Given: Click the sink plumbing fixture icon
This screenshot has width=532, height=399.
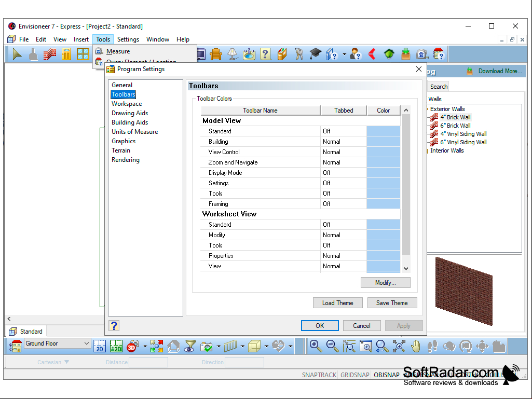Looking at the screenshot, I should [249, 54].
